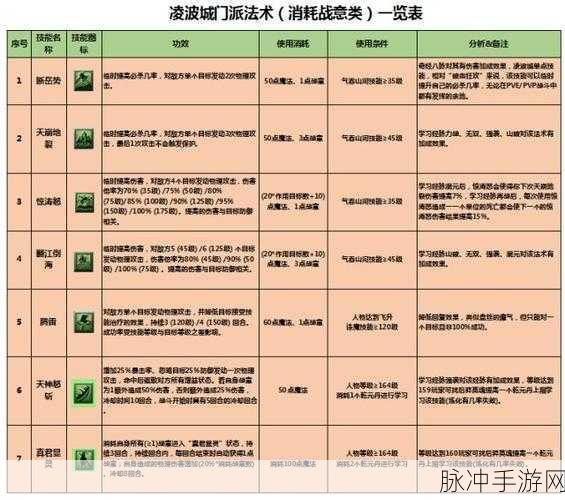Select serial number 6 cell
Viewport: 565px width, 500px height.
coord(19,390)
